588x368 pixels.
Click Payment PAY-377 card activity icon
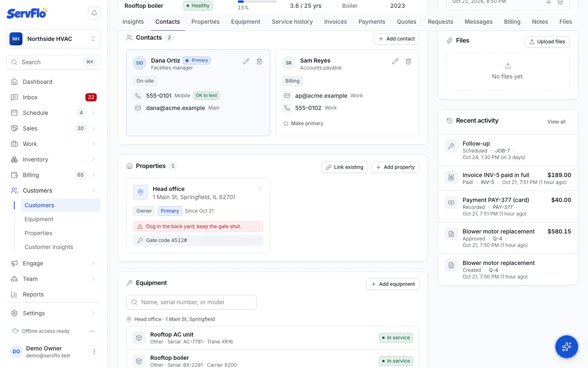point(451,202)
